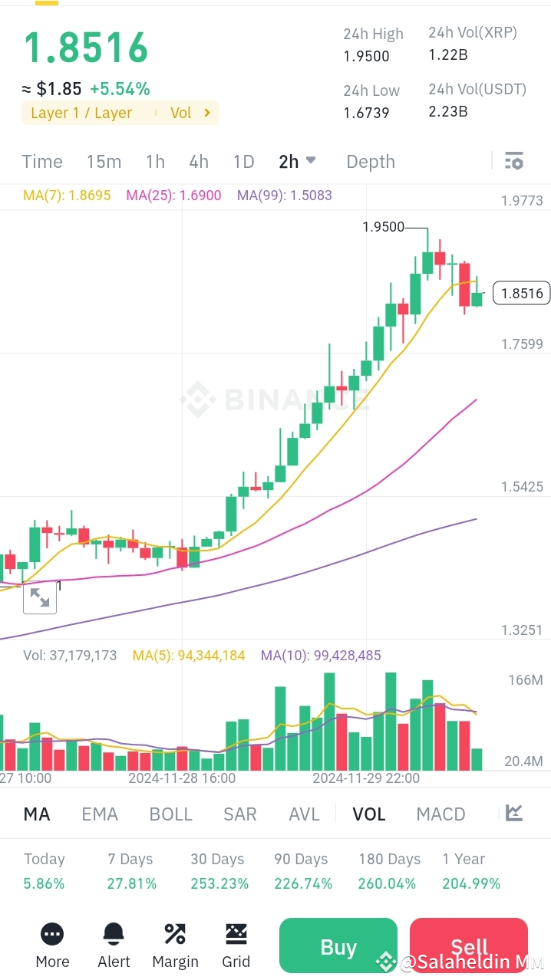Tap the Alert bell icon
The width and height of the screenshot is (551, 980).
(x=114, y=933)
